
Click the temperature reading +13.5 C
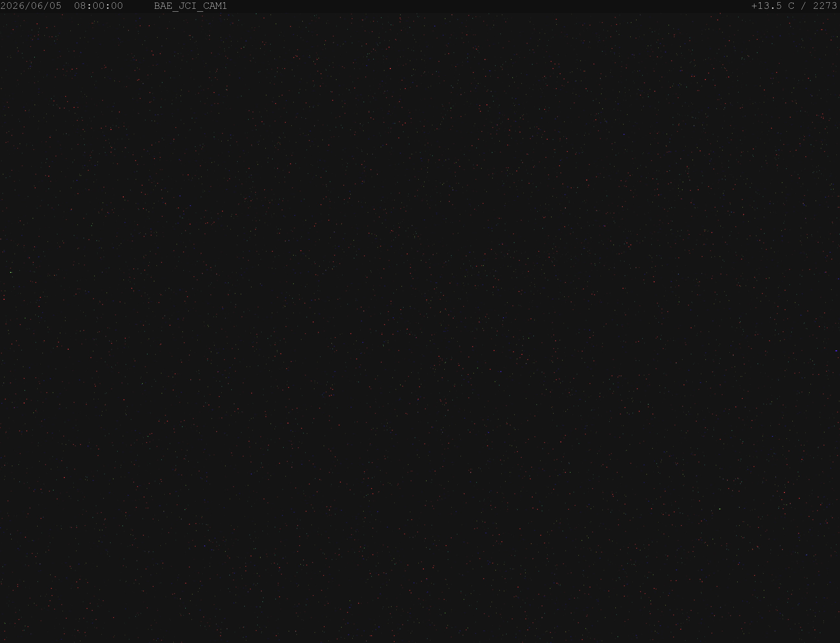tap(773, 6)
